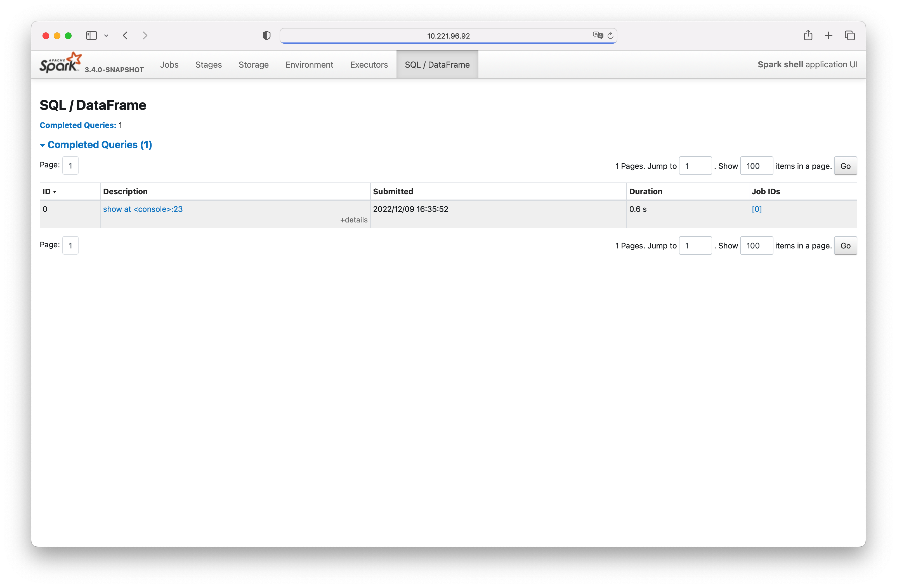Open the privacy shield report icon

(266, 36)
